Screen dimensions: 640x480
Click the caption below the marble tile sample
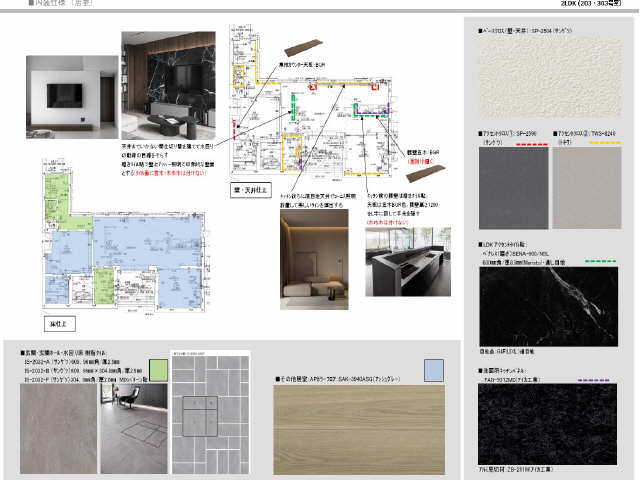pyautogui.click(x=507, y=351)
